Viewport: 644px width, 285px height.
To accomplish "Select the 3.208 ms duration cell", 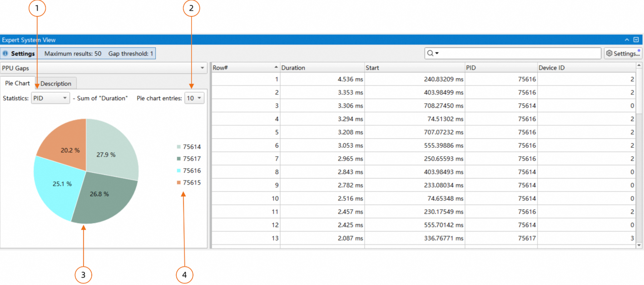I will [x=322, y=132].
